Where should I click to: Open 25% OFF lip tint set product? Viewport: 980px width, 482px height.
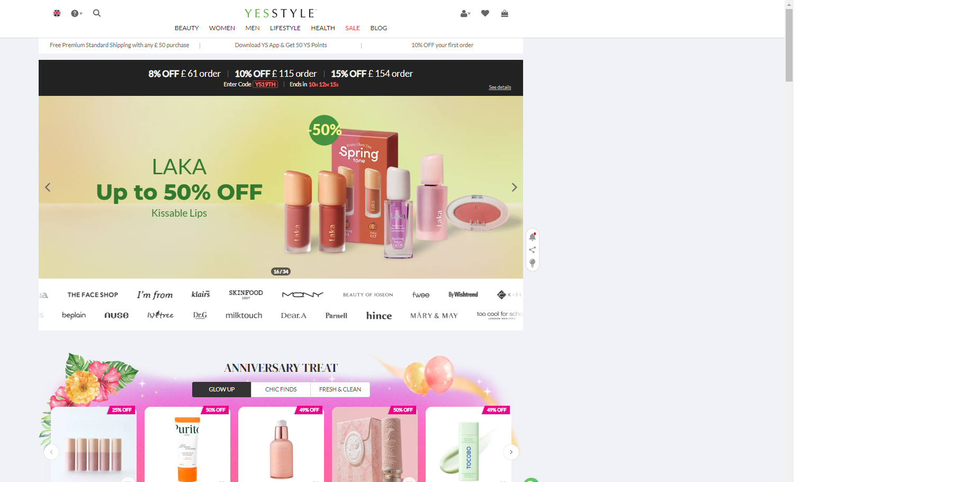click(94, 444)
